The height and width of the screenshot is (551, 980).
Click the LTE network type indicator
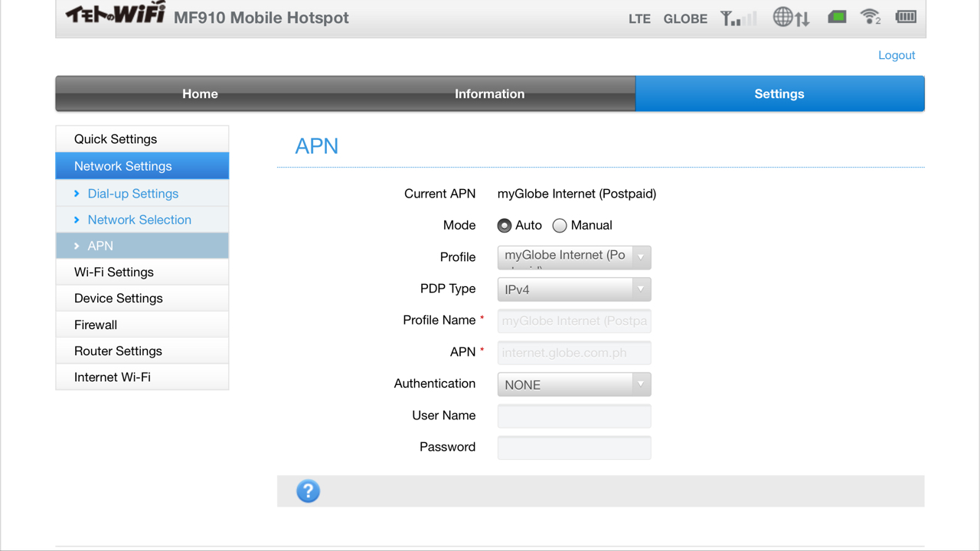pos(639,18)
